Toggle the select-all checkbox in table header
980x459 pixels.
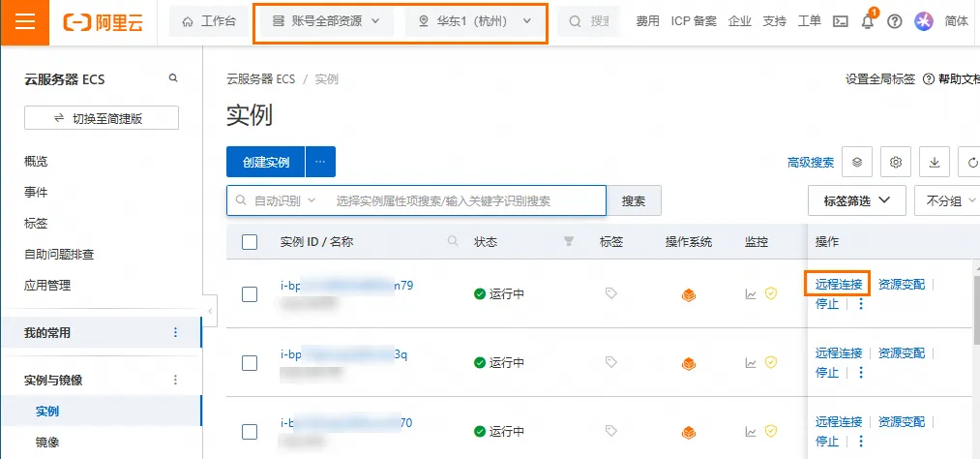coord(250,241)
